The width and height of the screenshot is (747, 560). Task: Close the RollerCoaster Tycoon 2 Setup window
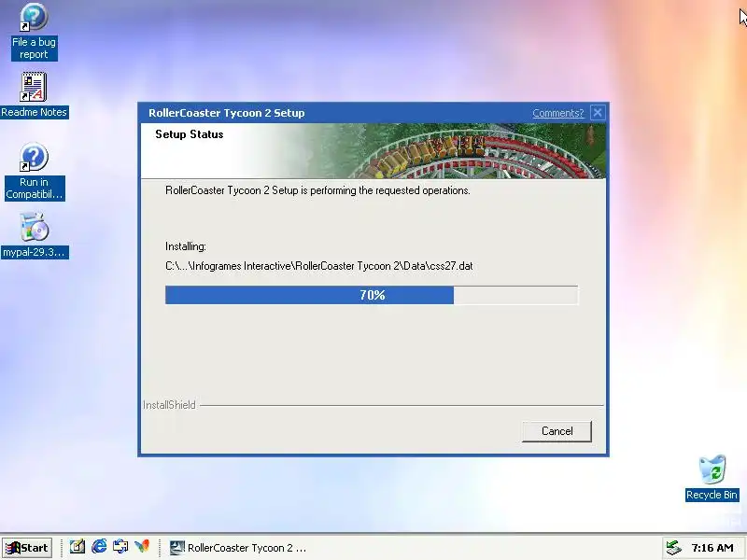tap(598, 113)
